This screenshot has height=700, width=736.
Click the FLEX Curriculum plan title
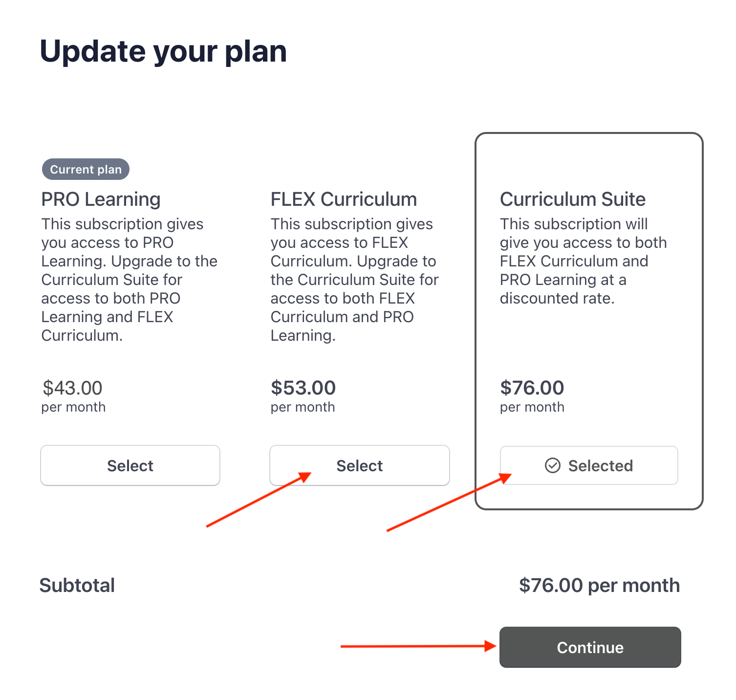pyautogui.click(x=344, y=199)
